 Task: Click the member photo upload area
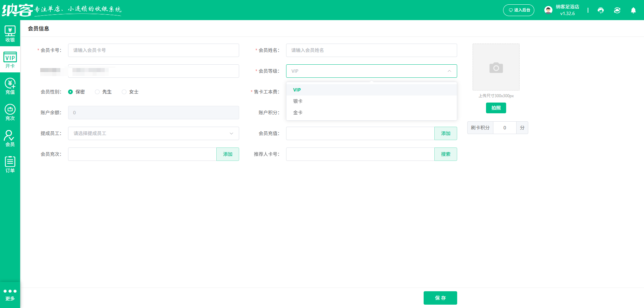point(496,67)
